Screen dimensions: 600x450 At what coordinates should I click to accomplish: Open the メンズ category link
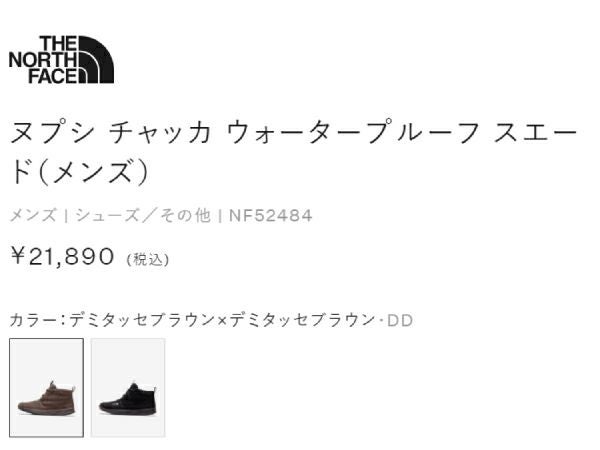pyautogui.click(x=33, y=215)
